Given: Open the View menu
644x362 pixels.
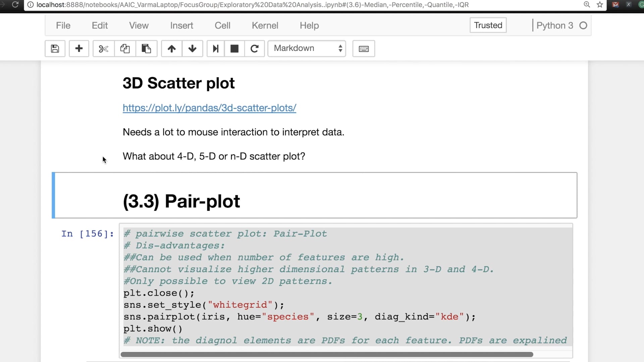Looking at the screenshot, I should coord(139,25).
